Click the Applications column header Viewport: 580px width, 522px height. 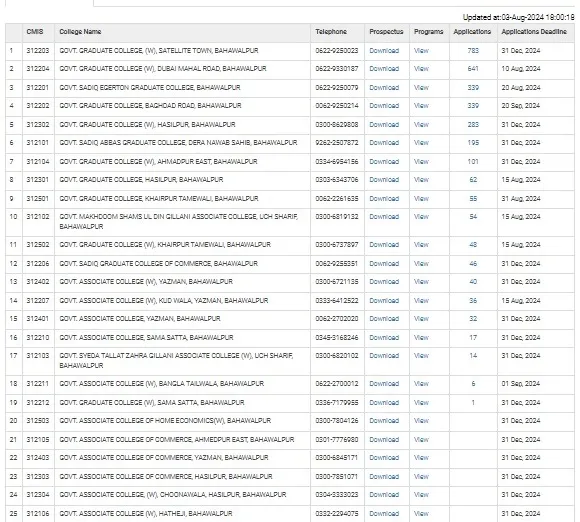[472, 32]
